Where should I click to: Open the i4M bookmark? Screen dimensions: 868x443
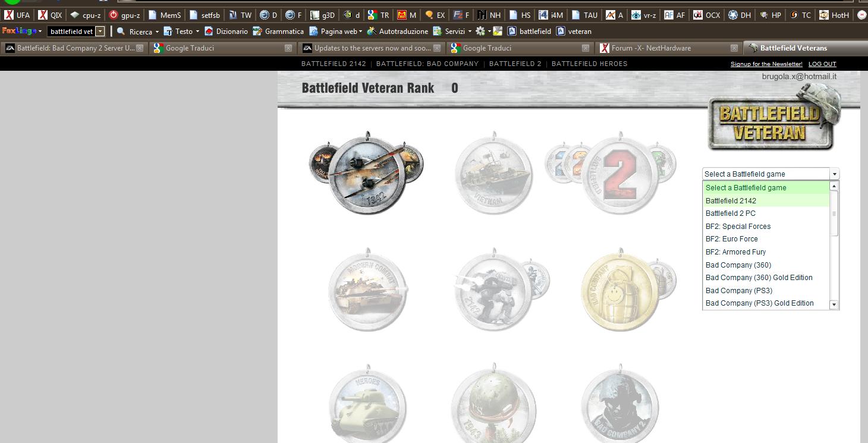coord(551,15)
